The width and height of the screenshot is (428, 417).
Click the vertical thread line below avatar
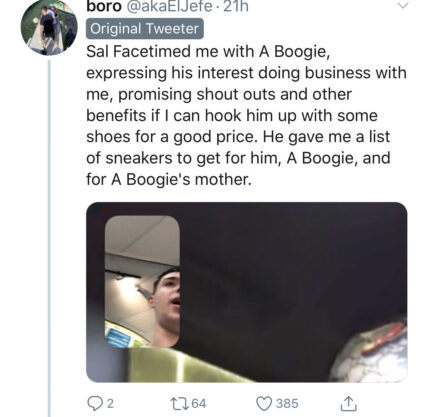pyautogui.click(x=50, y=238)
